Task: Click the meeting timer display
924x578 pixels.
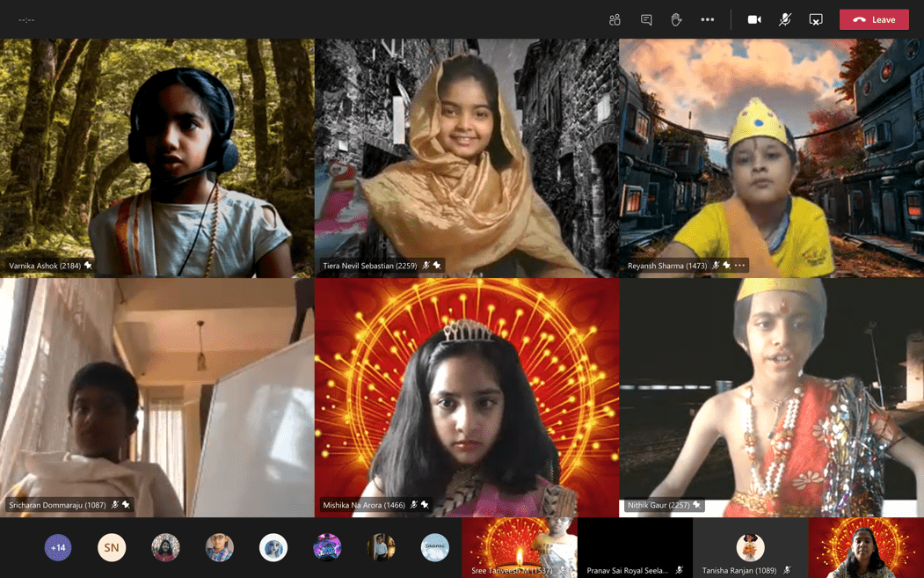Action: pyautogui.click(x=26, y=20)
